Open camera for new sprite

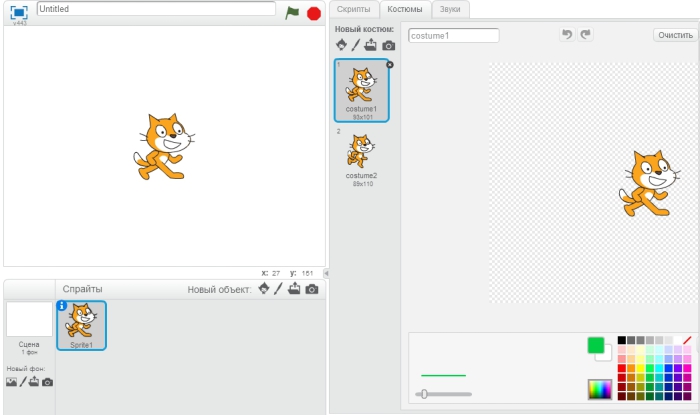[x=312, y=289]
